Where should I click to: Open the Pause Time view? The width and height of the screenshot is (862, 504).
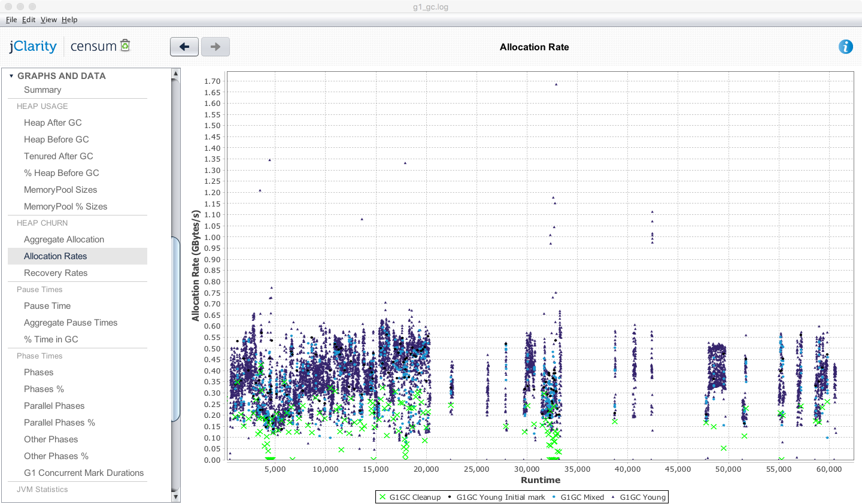click(47, 306)
